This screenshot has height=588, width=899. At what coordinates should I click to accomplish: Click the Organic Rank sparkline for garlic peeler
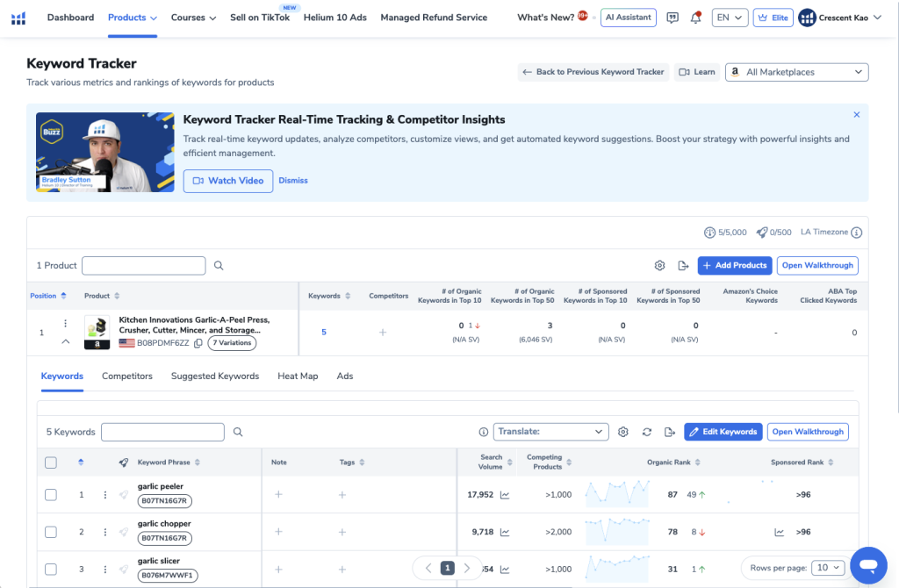(x=618, y=494)
